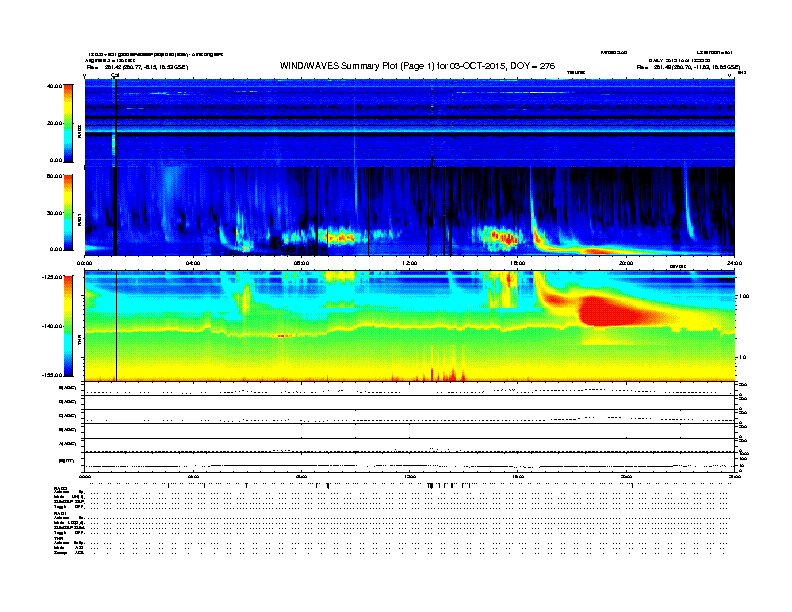
Task: Click the 60.00 color scale label
Action: [x=54, y=176]
